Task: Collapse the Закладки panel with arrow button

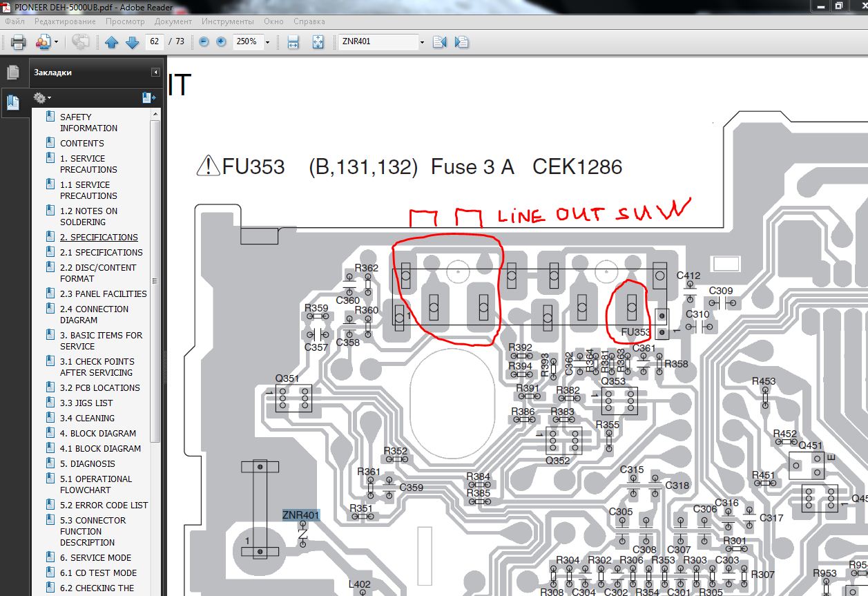Action: (156, 73)
